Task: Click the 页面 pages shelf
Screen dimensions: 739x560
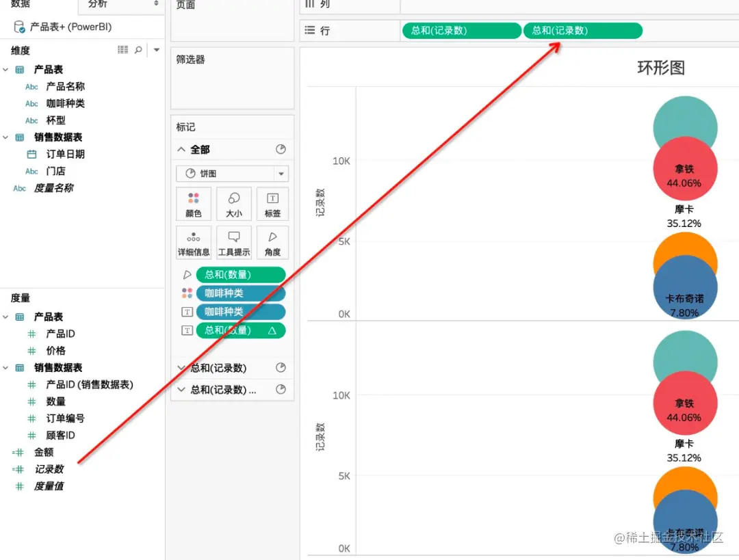Action: point(233,19)
